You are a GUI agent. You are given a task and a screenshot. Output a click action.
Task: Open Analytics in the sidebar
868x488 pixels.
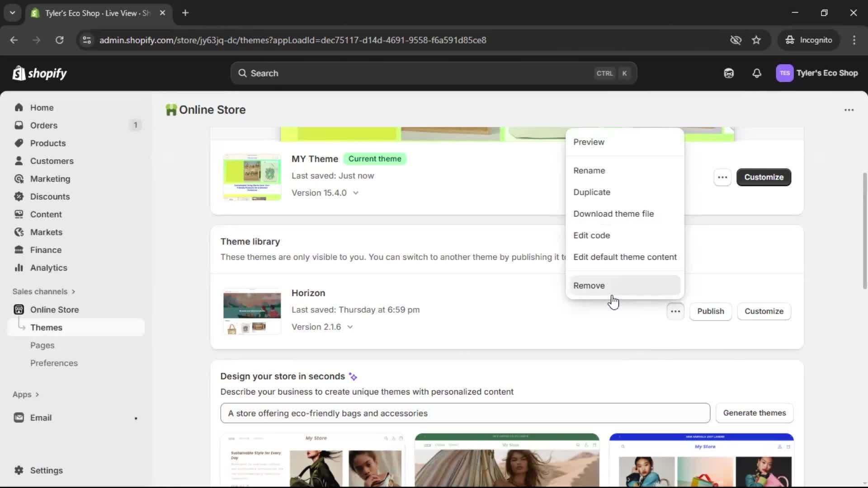[48, 267]
